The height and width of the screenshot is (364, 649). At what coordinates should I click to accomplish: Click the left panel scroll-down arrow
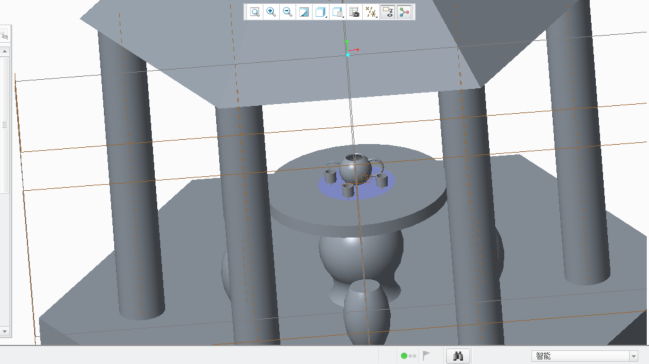coord(5,331)
